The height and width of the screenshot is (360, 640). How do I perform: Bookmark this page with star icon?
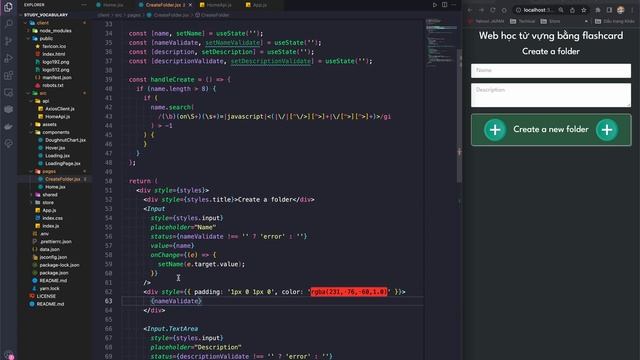(x=584, y=10)
